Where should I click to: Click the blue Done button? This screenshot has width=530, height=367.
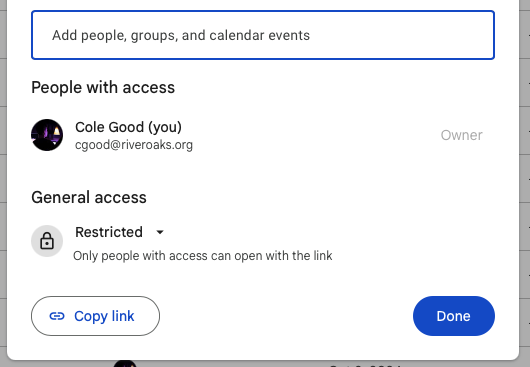tap(454, 316)
